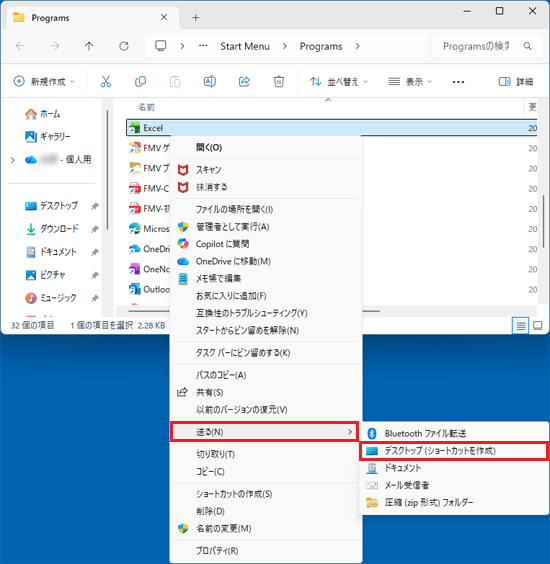Choose プロパティ(R) in context menu
The height and width of the screenshot is (564, 550).
[266, 551]
